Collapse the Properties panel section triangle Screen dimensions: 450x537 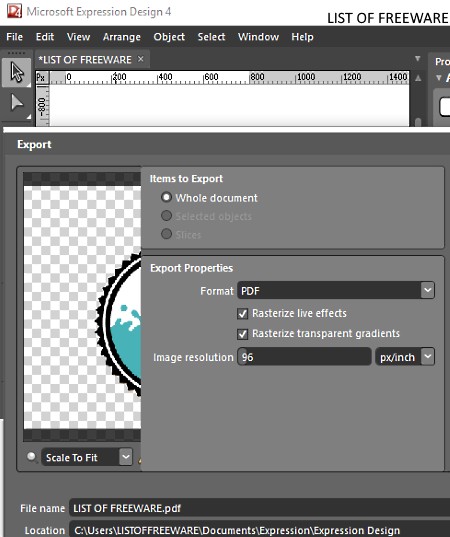[439, 78]
